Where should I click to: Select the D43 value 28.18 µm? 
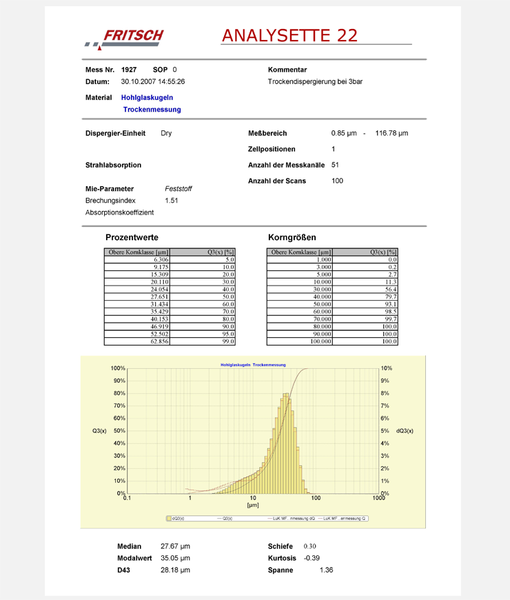(x=175, y=570)
